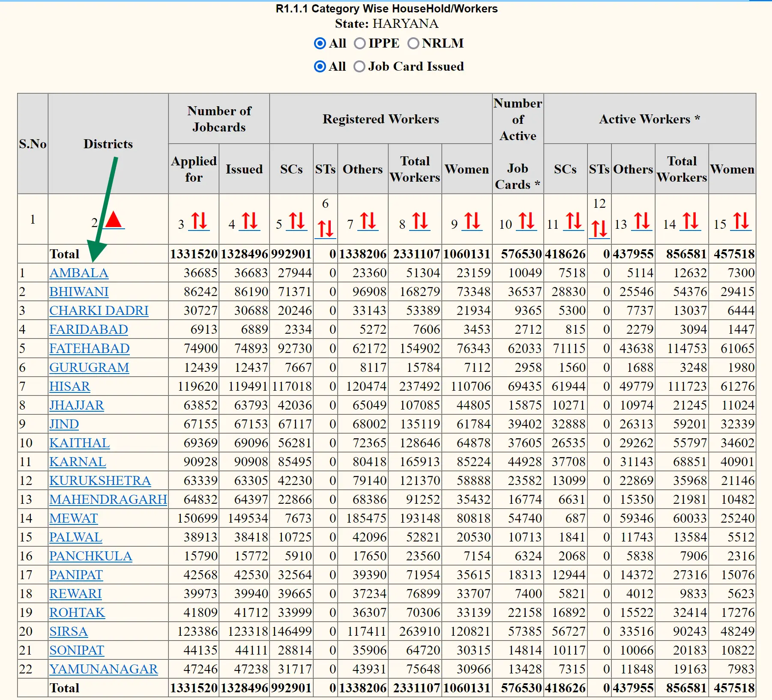Sort by Districts column red triangle
Image resolution: width=772 pixels, height=700 pixels.
[114, 220]
